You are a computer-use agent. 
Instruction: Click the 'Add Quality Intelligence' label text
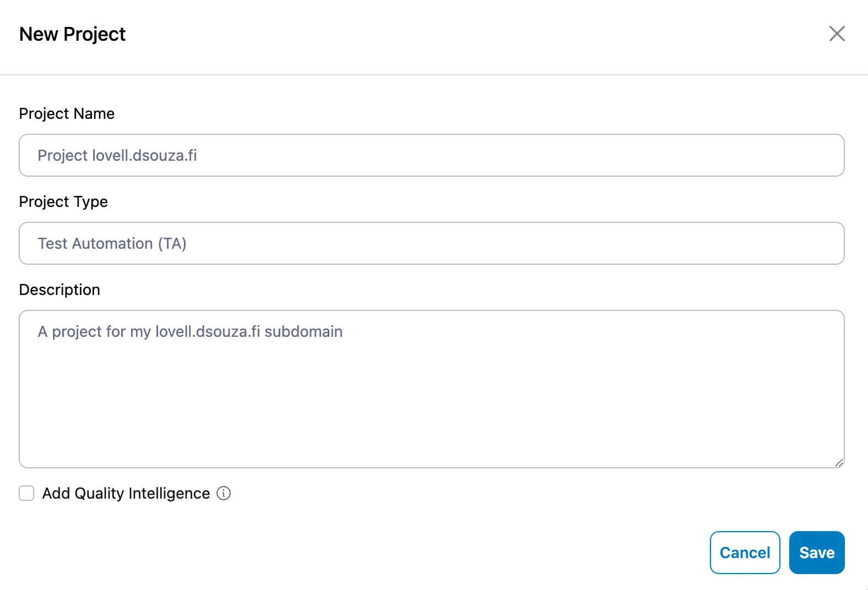click(126, 493)
